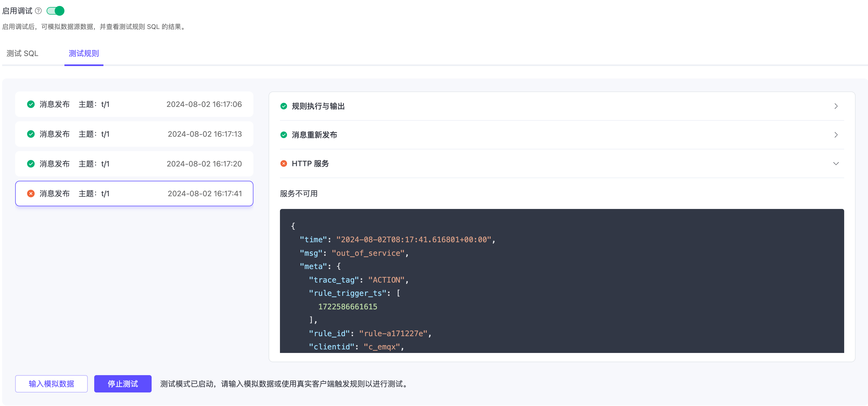The image size is (868, 406).
Task: Click red error icon of 16:17:41 message
Action: 31,194
